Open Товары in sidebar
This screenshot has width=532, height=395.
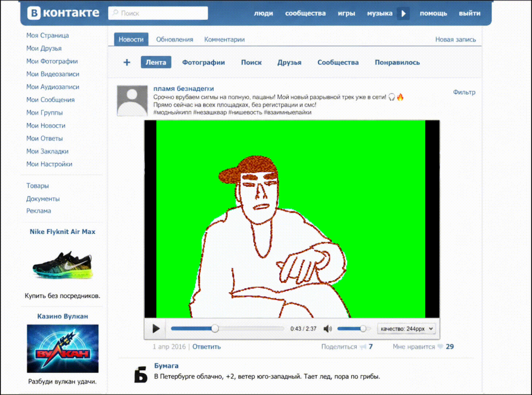[x=37, y=186]
